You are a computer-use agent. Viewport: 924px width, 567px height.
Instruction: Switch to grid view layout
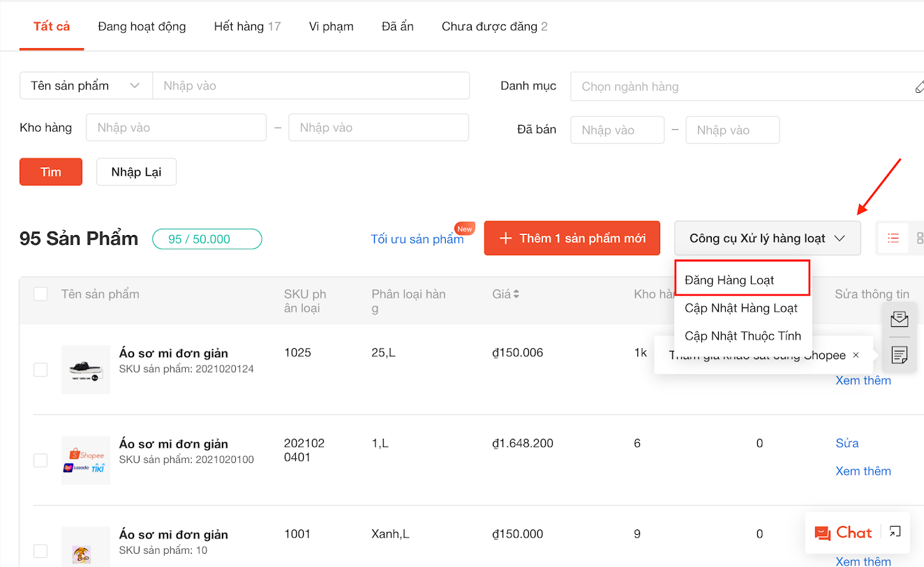(x=920, y=239)
